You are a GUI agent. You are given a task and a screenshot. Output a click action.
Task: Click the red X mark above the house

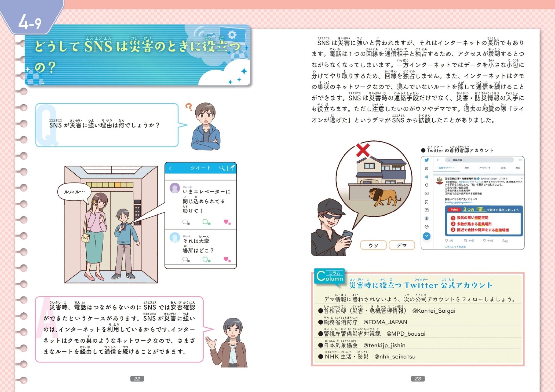click(x=363, y=150)
